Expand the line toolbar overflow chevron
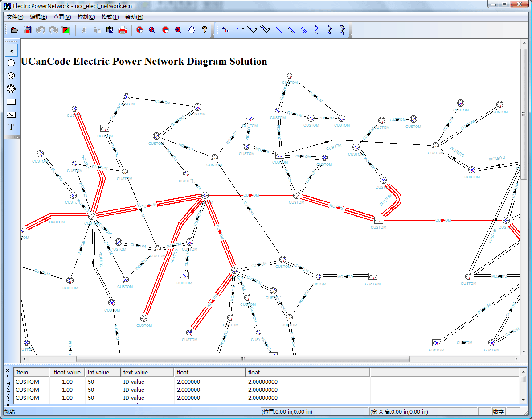The image size is (532, 419). [350, 34]
